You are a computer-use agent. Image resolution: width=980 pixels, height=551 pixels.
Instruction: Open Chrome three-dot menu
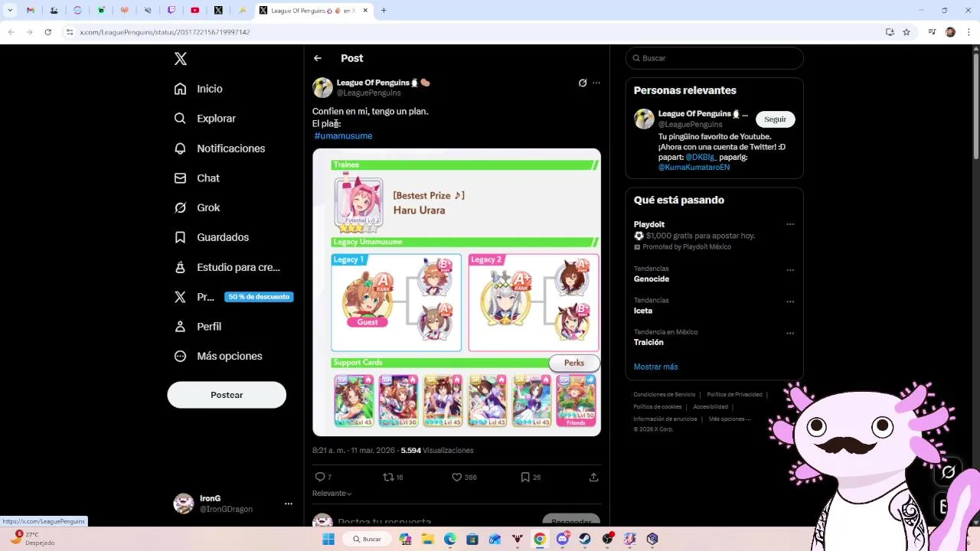(x=969, y=32)
